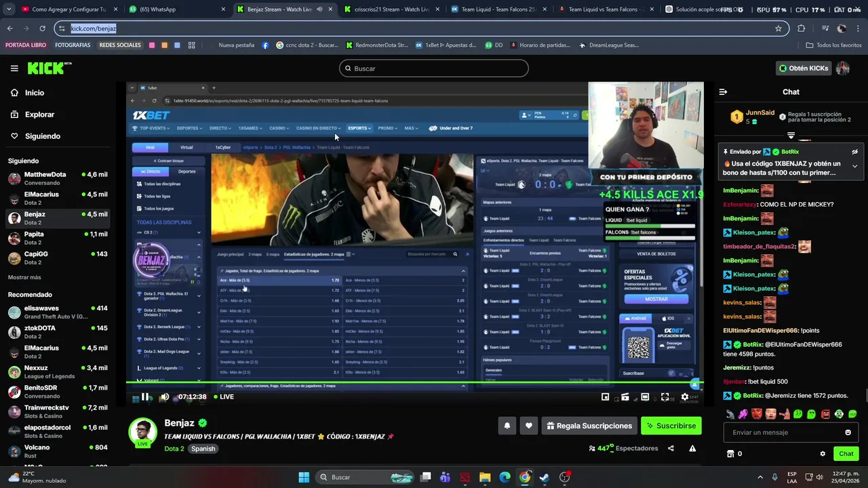
Task: Bookmark this page with the star
Action: [778, 28]
